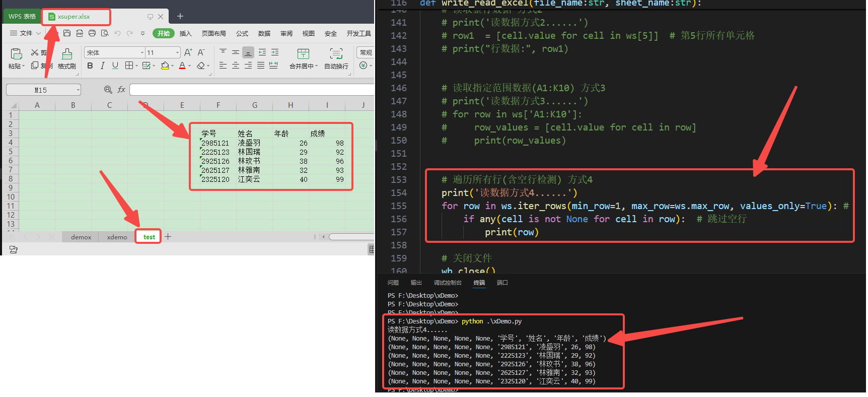Click the fx insert function icon
The width and height of the screenshot is (868, 397).
[121, 89]
